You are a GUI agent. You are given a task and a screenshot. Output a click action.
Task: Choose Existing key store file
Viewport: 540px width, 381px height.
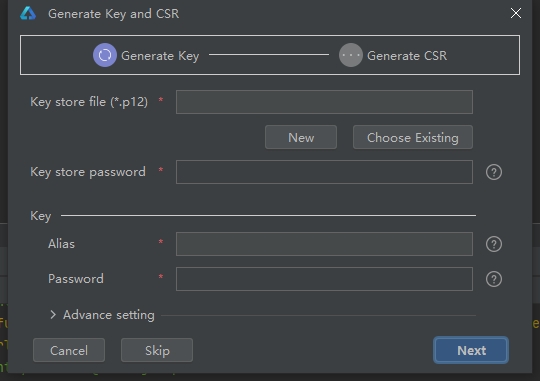(413, 137)
